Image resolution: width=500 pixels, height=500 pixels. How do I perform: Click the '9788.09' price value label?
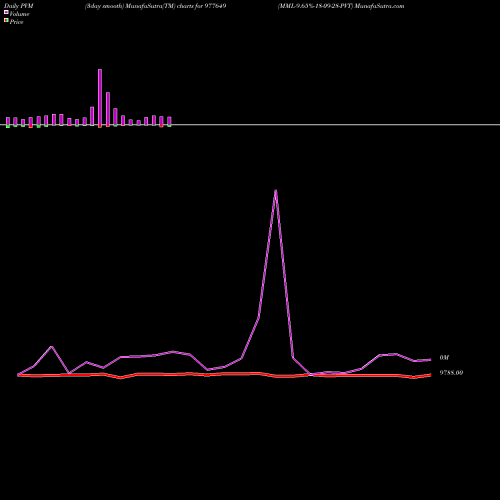(451, 373)
